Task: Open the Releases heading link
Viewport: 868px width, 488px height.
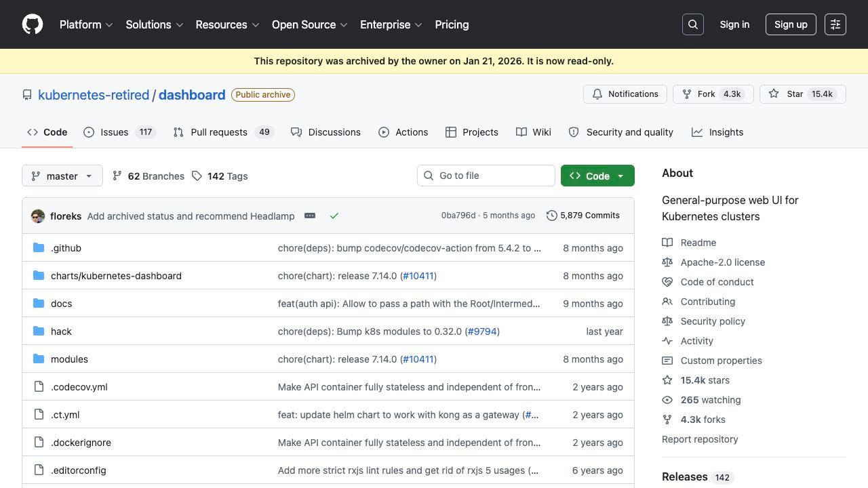Action: click(x=684, y=476)
